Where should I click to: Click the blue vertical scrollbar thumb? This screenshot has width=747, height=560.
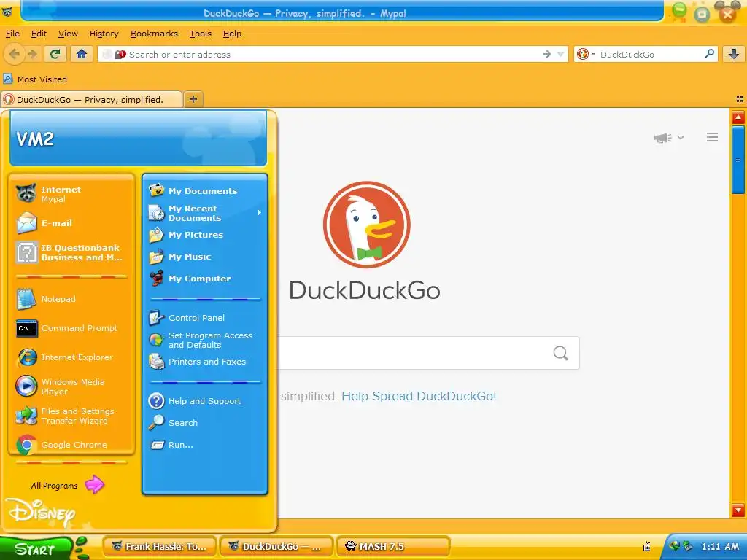click(x=738, y=160)
